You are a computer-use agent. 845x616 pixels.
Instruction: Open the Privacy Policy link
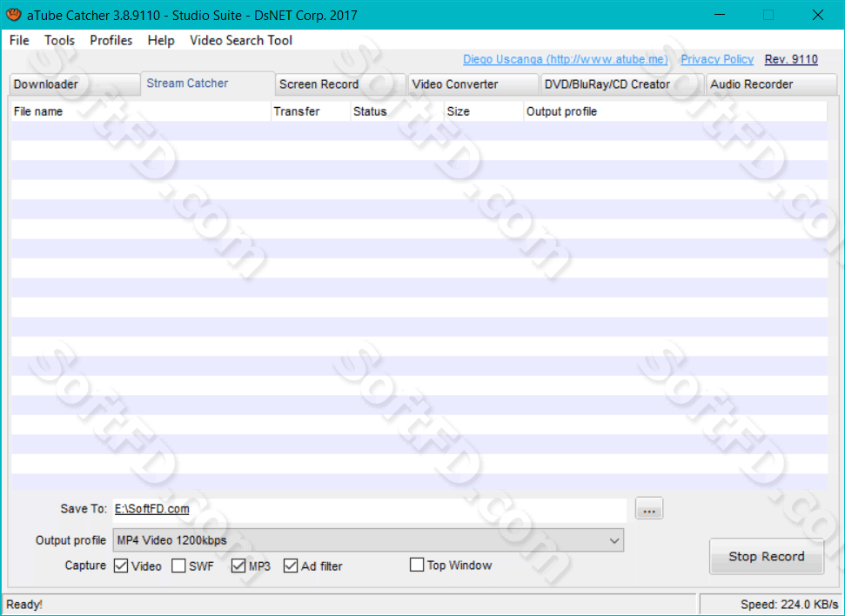click(x=717, y=59)
